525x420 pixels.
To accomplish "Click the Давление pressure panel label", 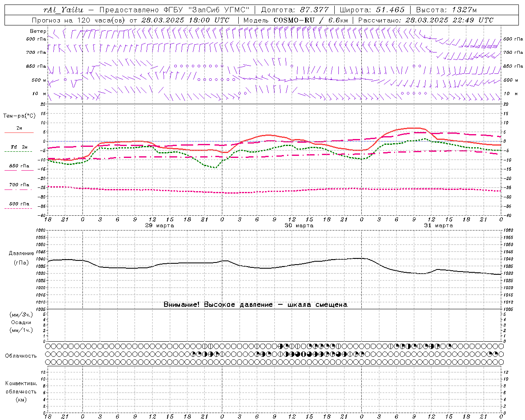I will click(x=21, y=253).
